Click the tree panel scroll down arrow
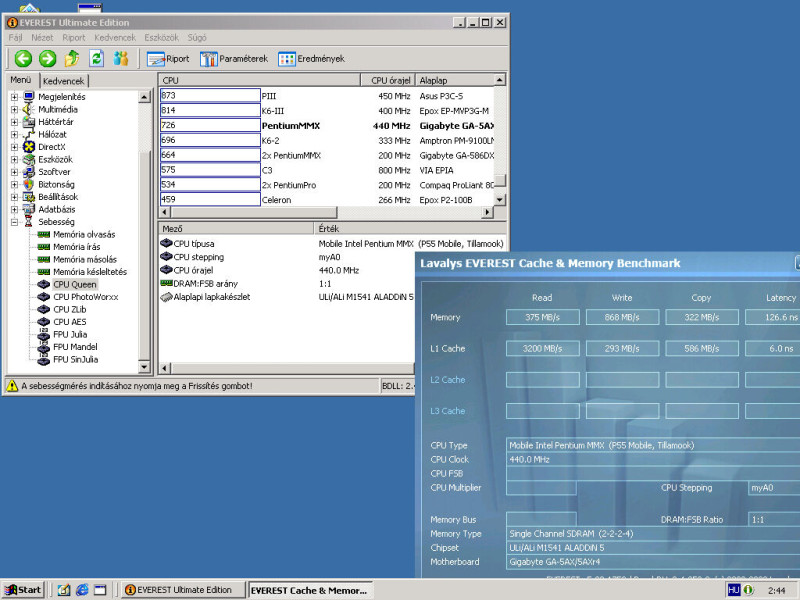This screenshot has height=600, width=800. click(x=144, y=367)
